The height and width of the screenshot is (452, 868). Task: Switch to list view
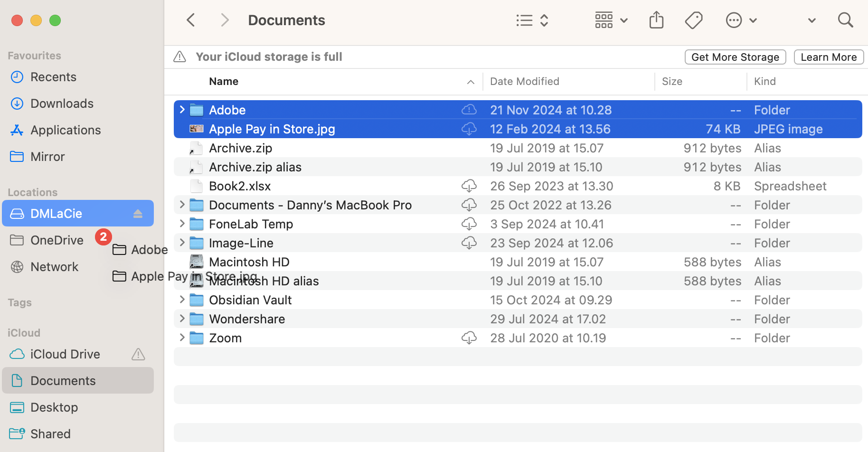(524, 20)
